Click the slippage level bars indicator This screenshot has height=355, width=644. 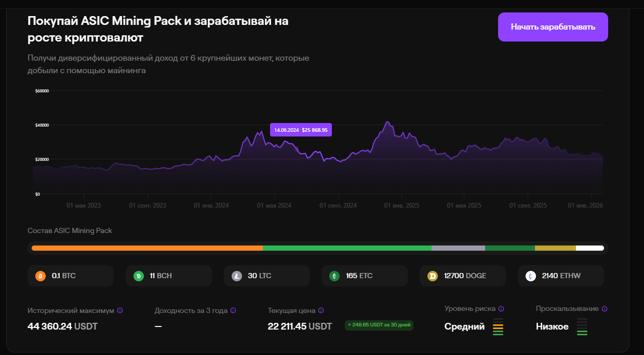tap(582, 327)
